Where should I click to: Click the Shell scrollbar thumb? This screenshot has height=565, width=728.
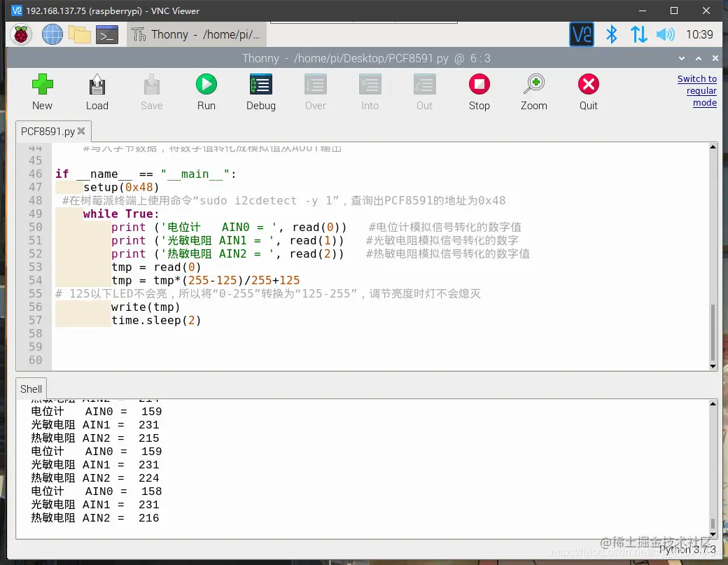coord(713,523)
